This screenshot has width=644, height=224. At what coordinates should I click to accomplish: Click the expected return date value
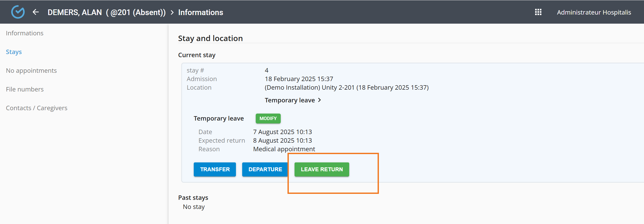pyautogui.click(x=282, y=141)
